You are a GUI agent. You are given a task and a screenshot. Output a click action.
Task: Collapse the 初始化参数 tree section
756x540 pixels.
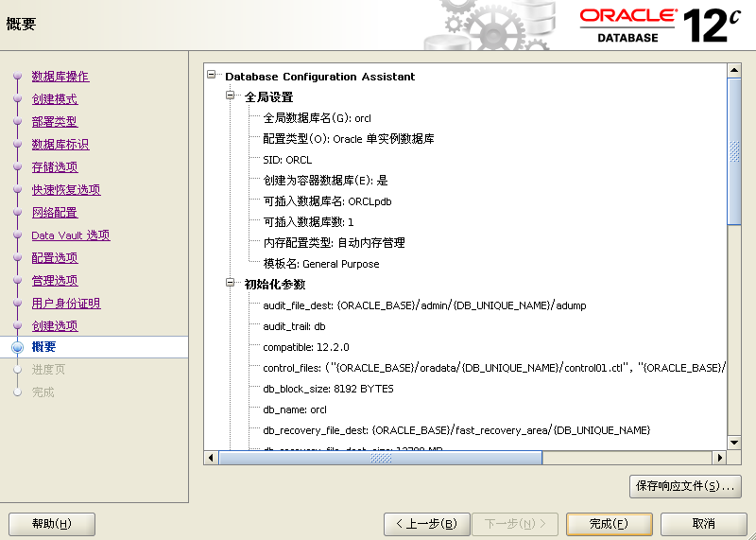[x=231, y=283]
